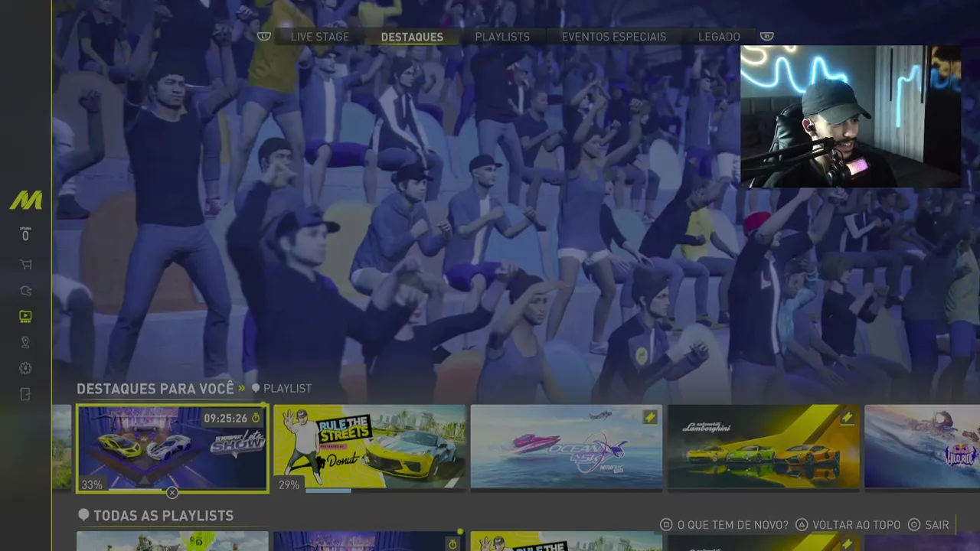980x551 pixels.
Task: Click the 29% completion label
Action: [x=289, y=485]
